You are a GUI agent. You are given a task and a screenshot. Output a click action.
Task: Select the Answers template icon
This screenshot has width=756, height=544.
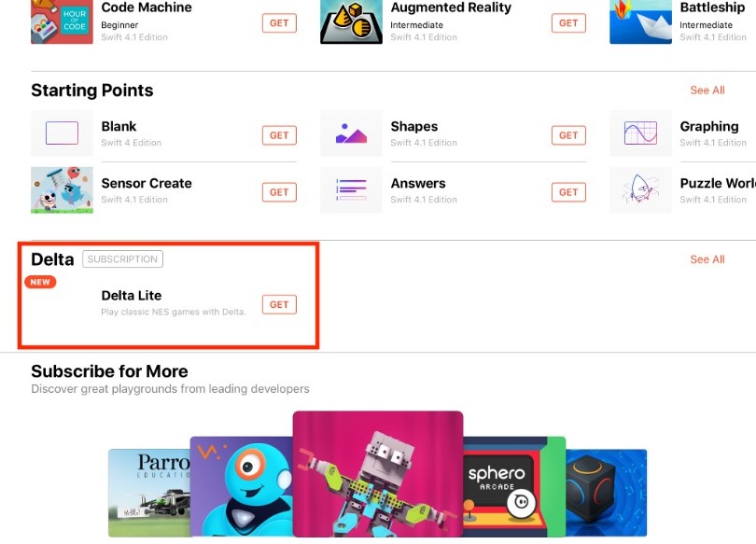351,189
